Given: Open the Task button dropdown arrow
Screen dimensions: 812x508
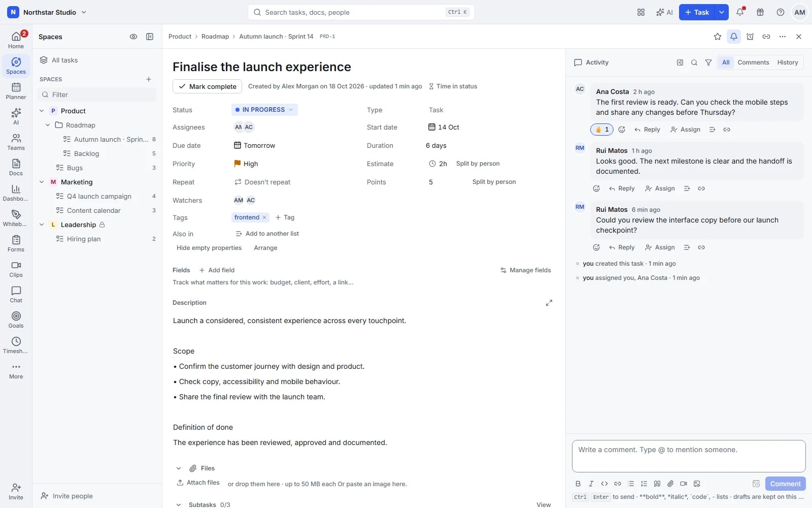Looking at the screenshot, I should 722,12.
